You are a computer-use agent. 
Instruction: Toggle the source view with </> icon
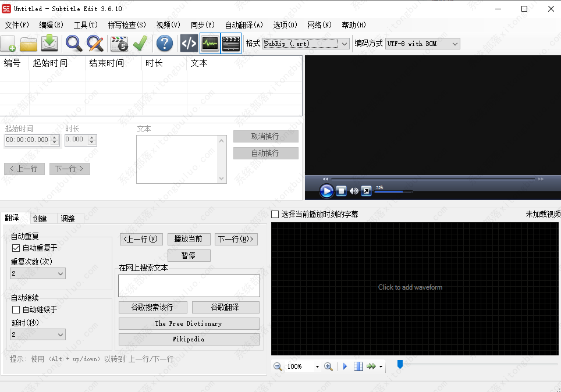click(188, 43)
